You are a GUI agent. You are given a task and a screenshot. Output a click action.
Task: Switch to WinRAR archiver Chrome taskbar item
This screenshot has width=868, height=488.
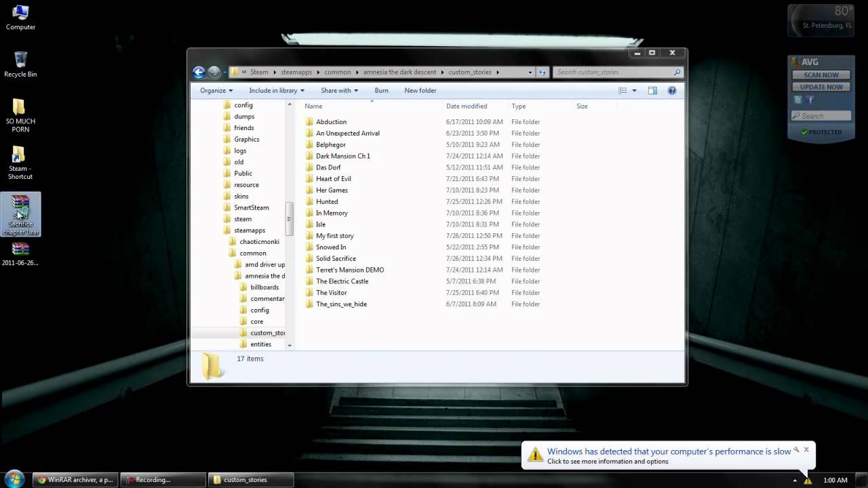coord(75,480)
